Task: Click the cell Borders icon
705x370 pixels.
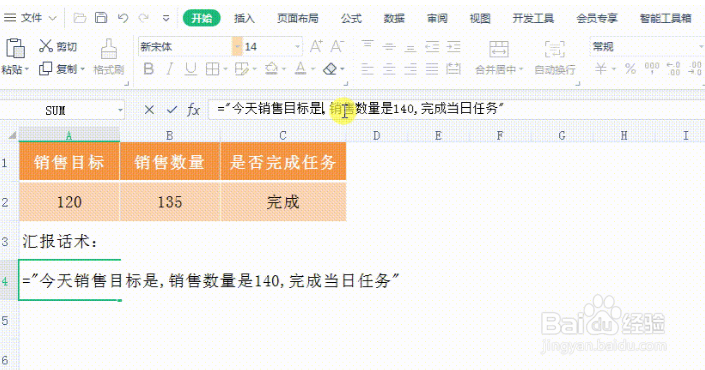Action: [x=212, y=69]
